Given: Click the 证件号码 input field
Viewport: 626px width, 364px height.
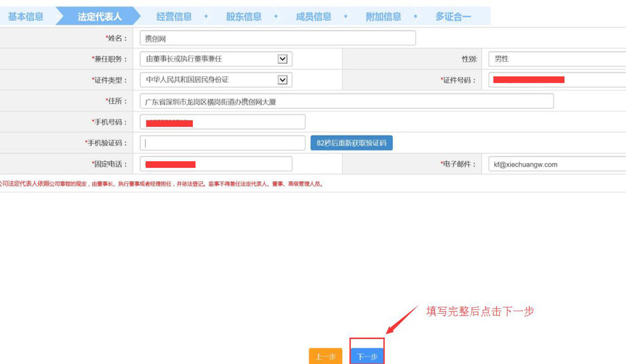Looking at the screenshot, I should pyautogui.click(x=557, y=80).
